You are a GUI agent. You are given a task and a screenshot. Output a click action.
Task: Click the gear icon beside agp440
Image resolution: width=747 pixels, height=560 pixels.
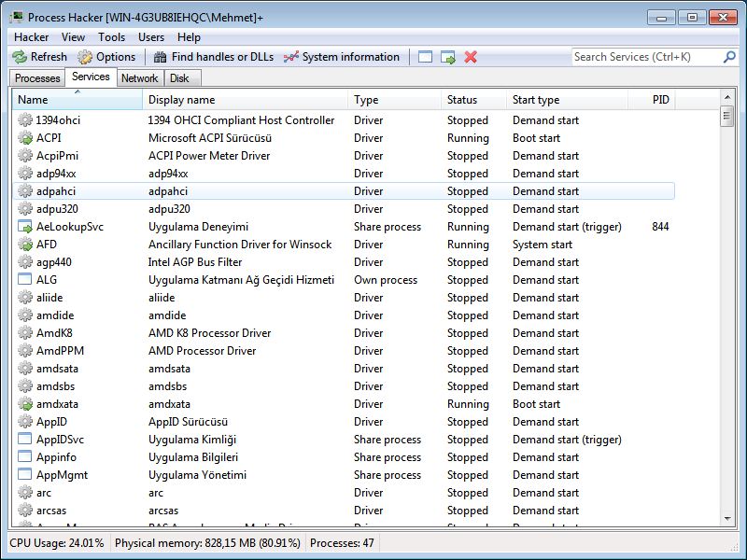(x=25, y=262)
